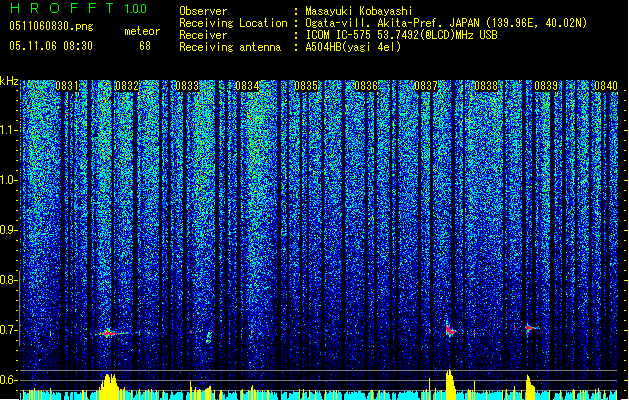Click the 0831 time marker
The image size is (629, 400).
(x=67, y=86)
